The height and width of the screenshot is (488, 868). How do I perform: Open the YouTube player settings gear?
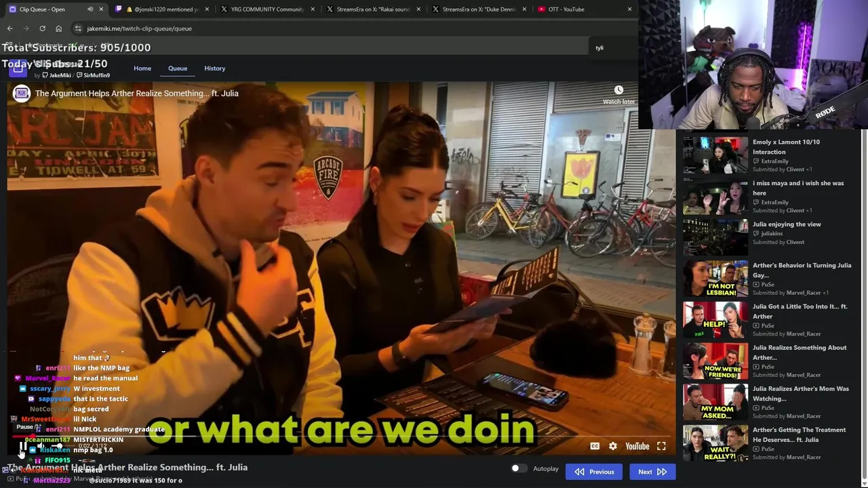[613, 446]
